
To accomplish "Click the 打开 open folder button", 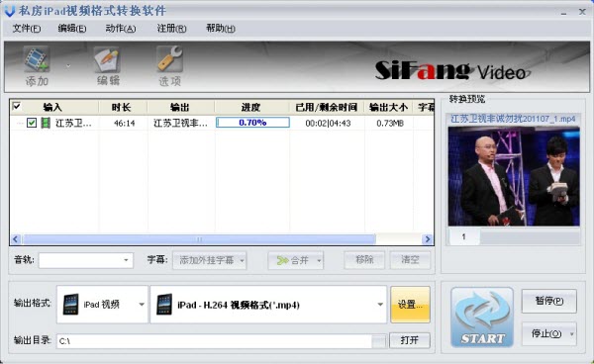I will click(x=410, y=340).
